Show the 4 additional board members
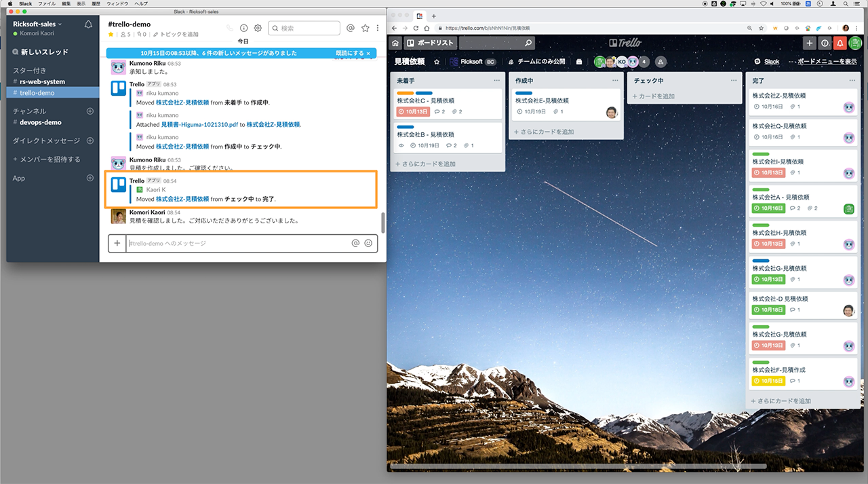This screenshot has height=484, width=868. tap(644, 62)
